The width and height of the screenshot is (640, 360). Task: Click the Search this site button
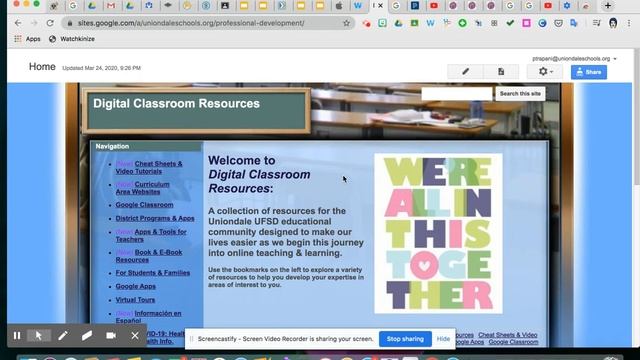520,94
